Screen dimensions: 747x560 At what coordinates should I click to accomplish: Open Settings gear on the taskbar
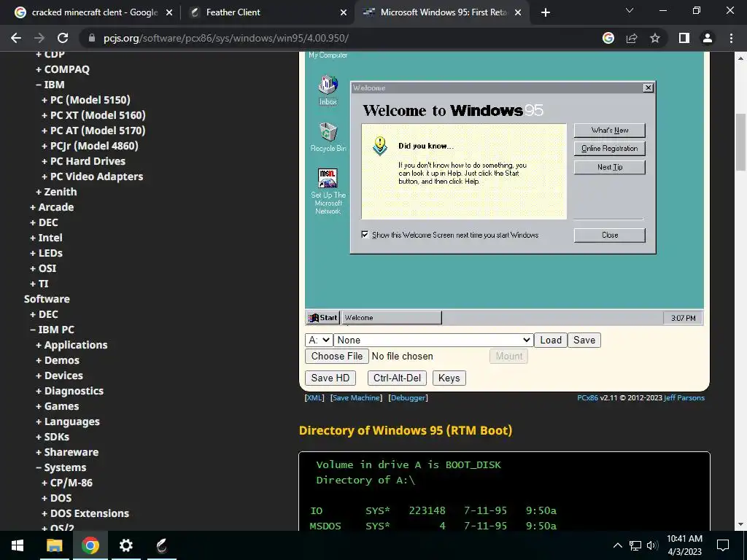pyautogui.click(x=125, y=545)
